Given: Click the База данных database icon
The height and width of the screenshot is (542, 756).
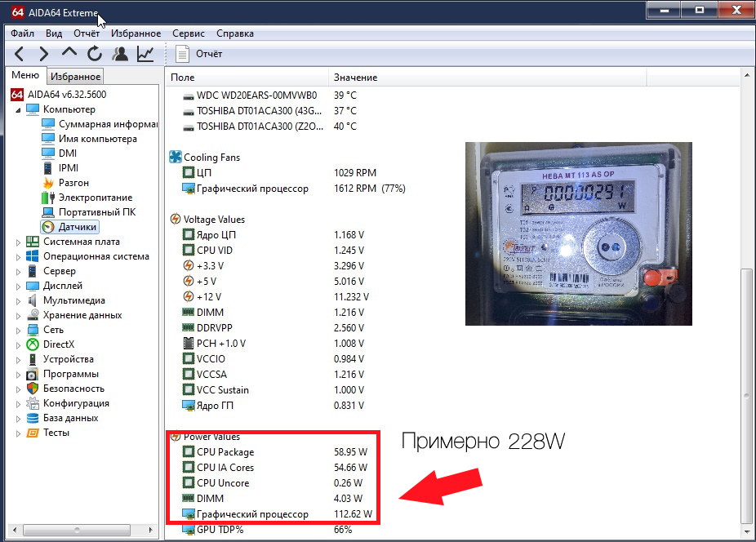Looking at the screenshot, I should click(x=33, y=418).
